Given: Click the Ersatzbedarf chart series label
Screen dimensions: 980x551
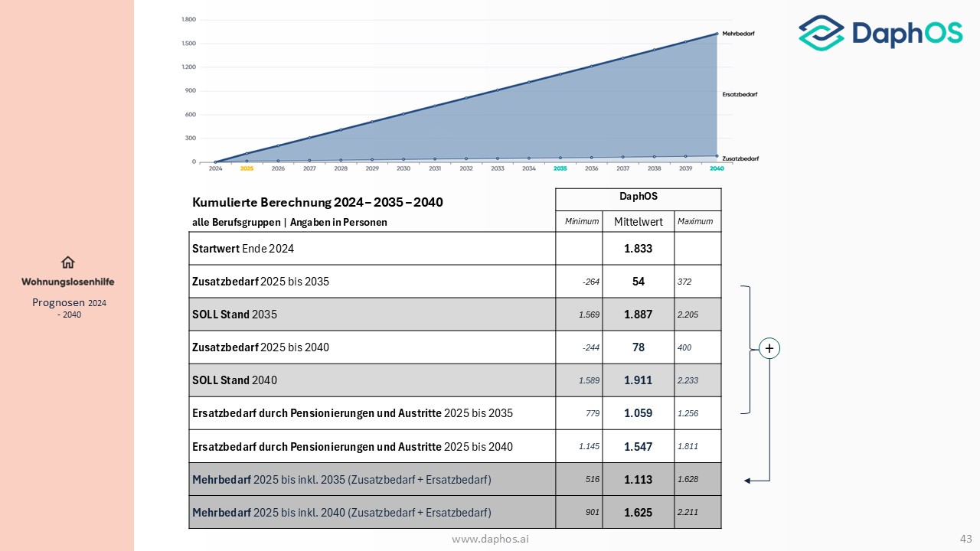Looking at the screenshot, I should pyautogui.click(x=739, y=95).
